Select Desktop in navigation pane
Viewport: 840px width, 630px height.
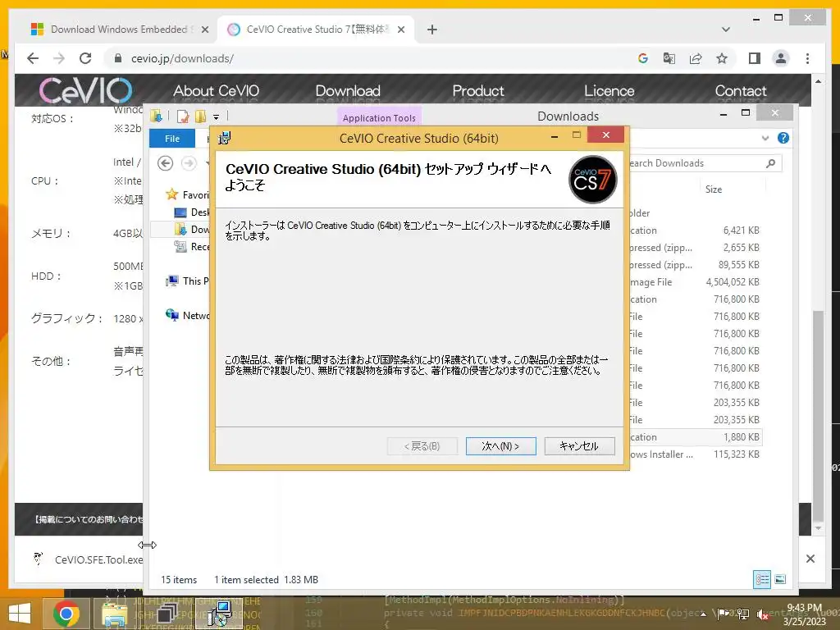(192, 212)
